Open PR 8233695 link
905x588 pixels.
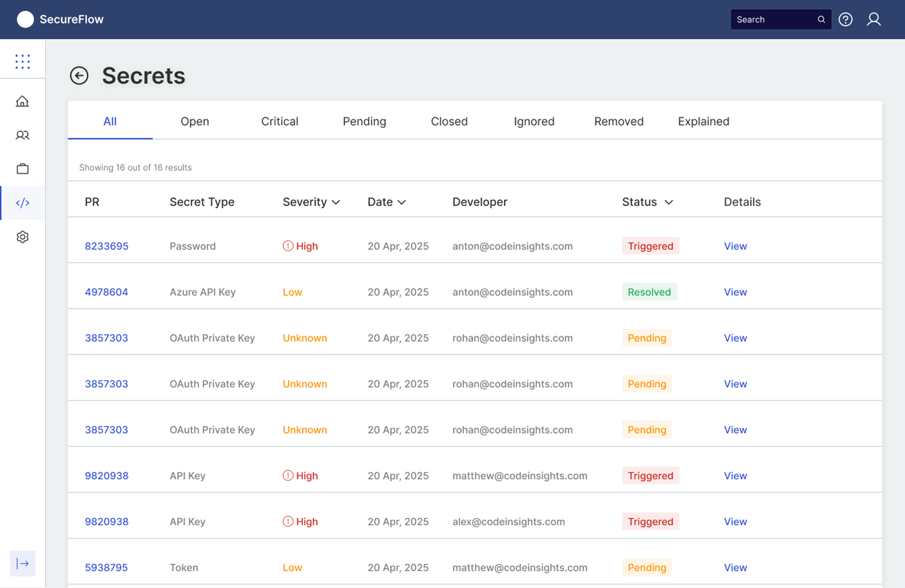pyautogui.click(x=107, y=246)
